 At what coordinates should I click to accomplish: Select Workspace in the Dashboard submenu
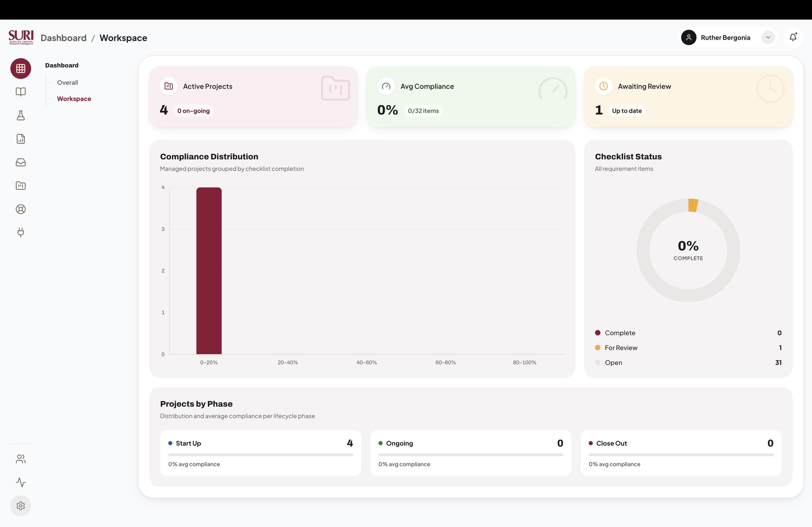coord(74,99)
